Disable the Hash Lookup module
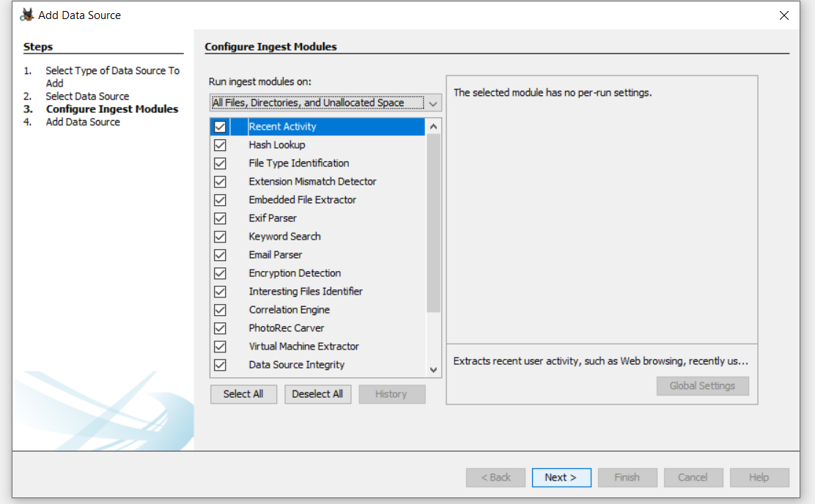This screenshot has height=504, width=815. pyautogui.click(x=220, y=144)
